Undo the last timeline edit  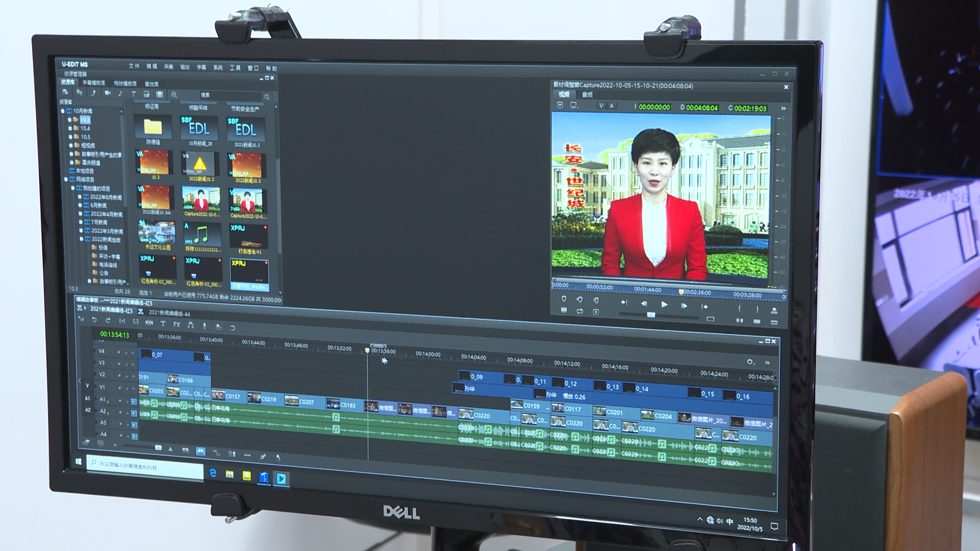94,320
